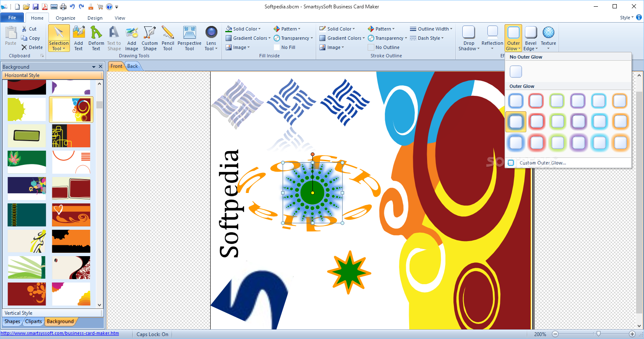
Task: Select the Pencil Tool
Action: (168, 38)
